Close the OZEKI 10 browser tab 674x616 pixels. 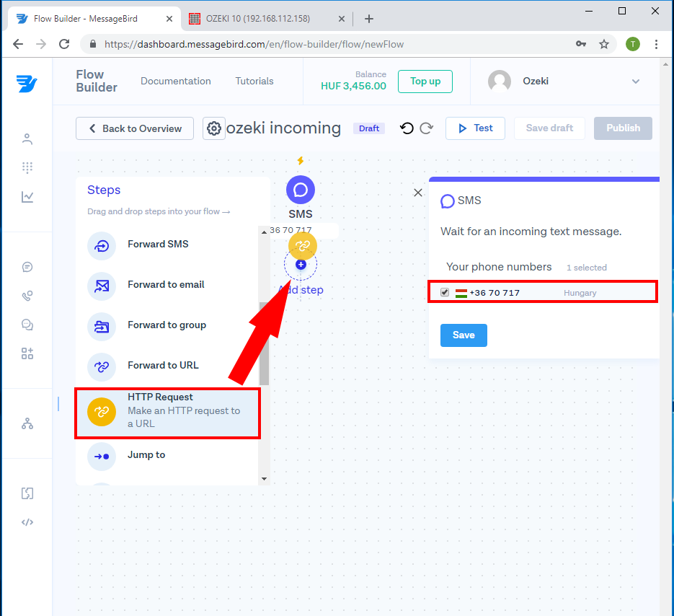[x=341, y=19]
